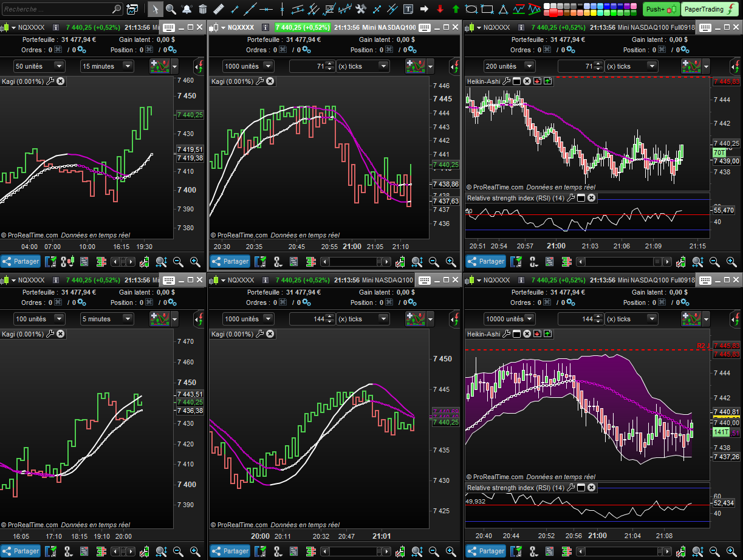The height and width of the screenshot is (560, 743).
Task: Toggle window icon on 200 unités Heikin-Ashi label
Action: coord(517,81)
